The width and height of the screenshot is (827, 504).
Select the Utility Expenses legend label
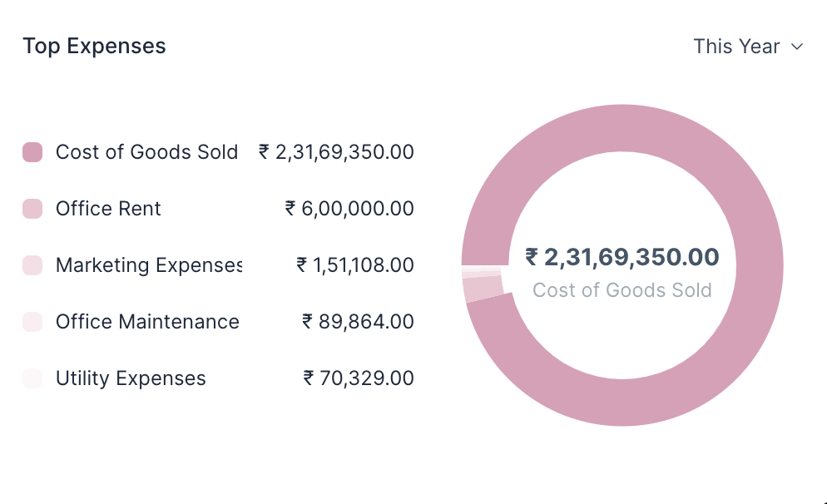tap(131, 378)
